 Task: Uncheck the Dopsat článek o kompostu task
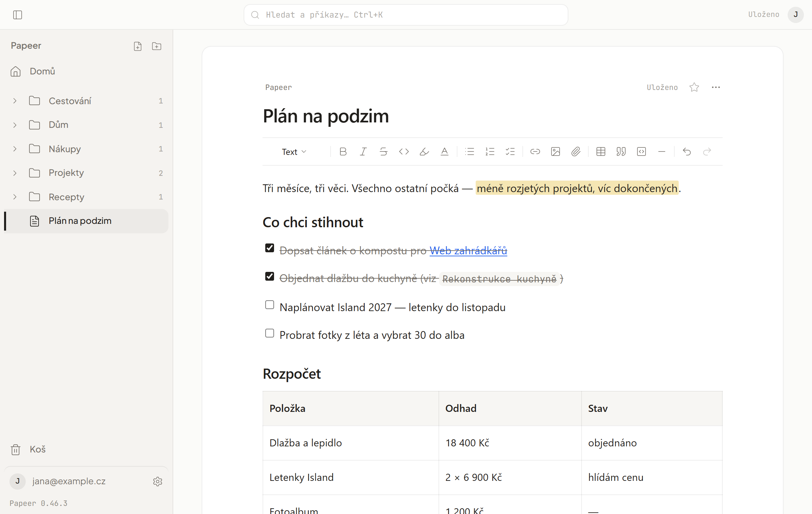(270, 248)
